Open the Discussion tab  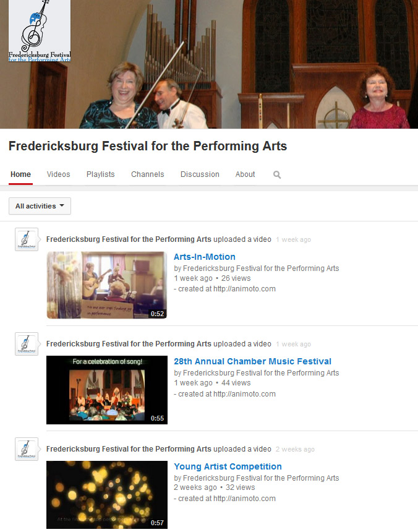tap(200, 174)
